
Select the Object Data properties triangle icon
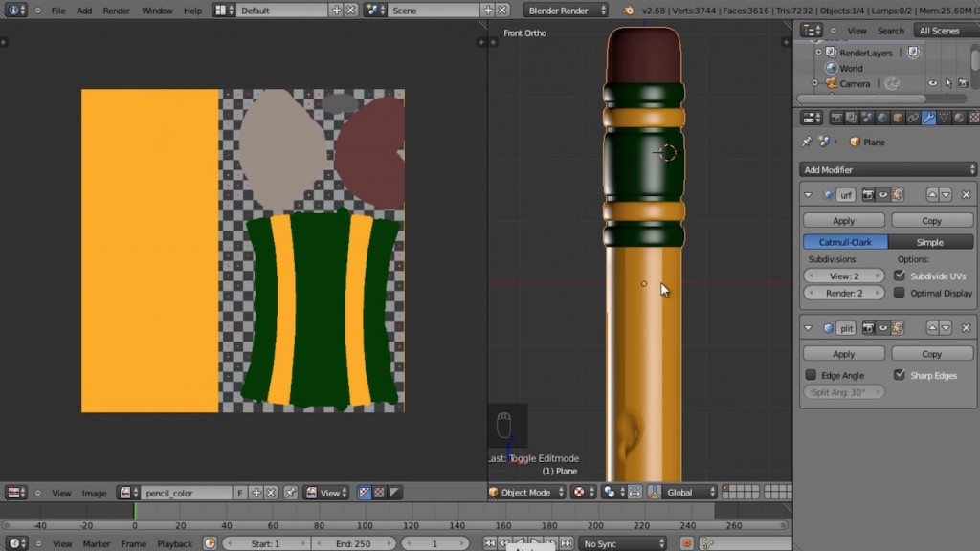(944, 117)
